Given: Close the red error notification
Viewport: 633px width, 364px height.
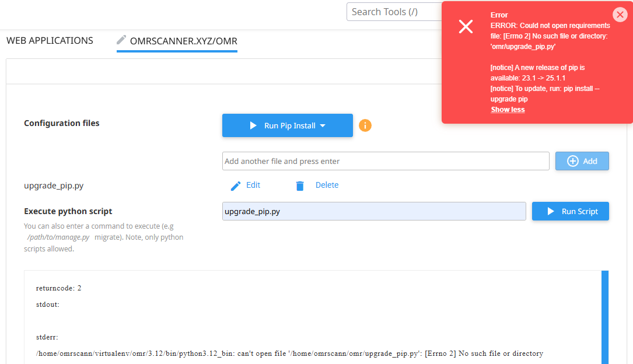Looking at the screenshot, I should 620,15.
